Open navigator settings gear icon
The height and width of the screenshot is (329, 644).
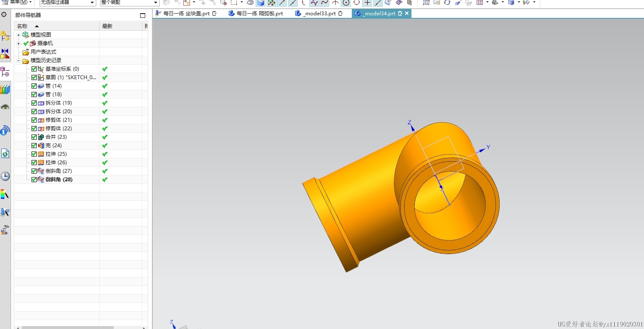coord(4,14)
